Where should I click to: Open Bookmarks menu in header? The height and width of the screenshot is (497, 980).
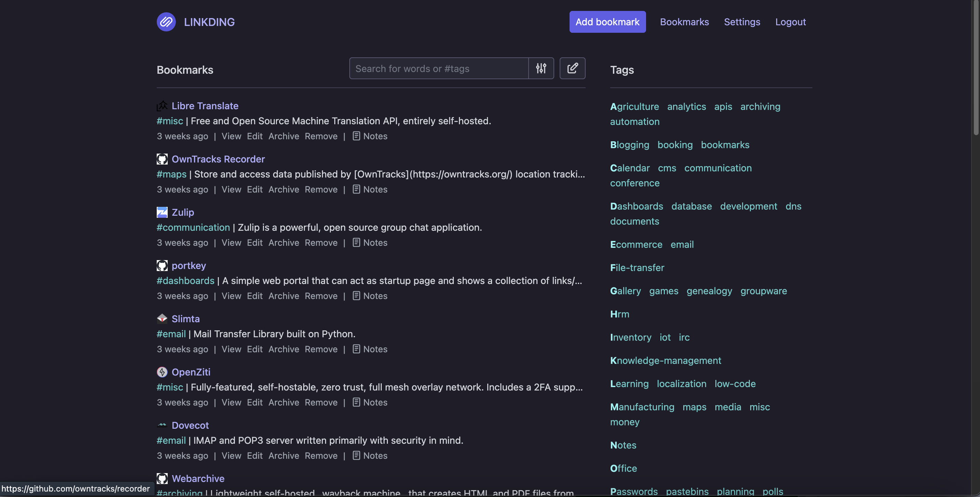click(x=684, y=22)
